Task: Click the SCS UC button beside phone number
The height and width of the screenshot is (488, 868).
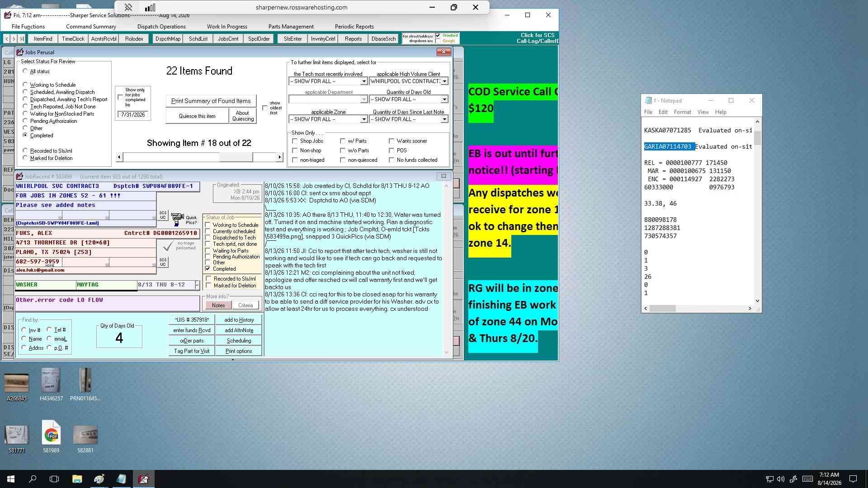Action: [x=163, y=262]
